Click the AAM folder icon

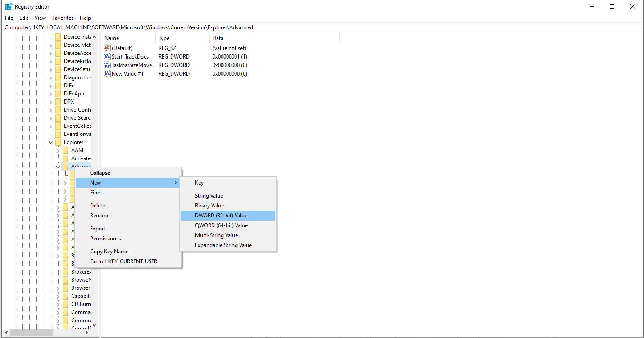(65, 150)
